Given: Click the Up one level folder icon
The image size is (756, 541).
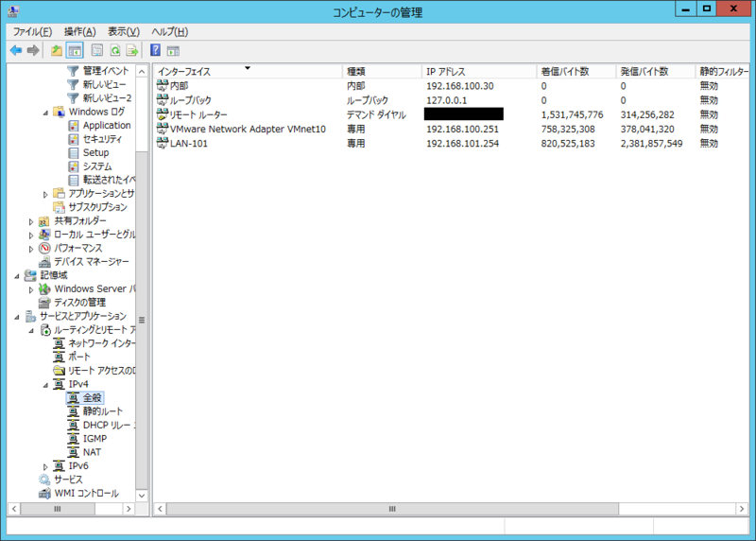Looking at the screenshot, I should (57, 50).
